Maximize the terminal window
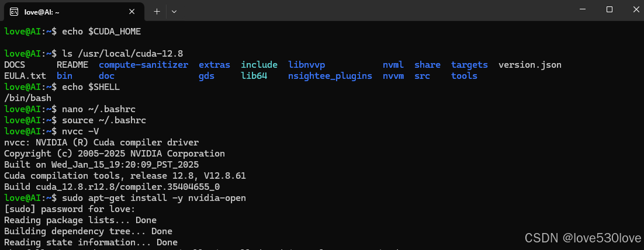This screenshot has width=644, height=250. pos(610,9)
